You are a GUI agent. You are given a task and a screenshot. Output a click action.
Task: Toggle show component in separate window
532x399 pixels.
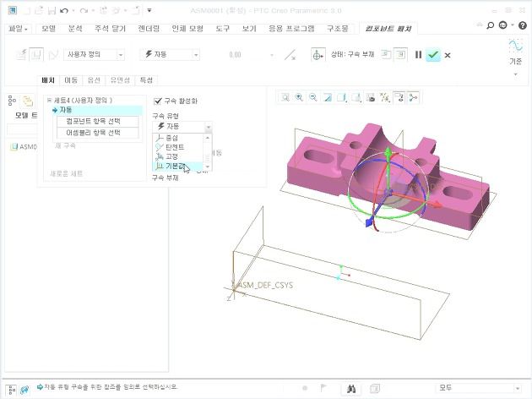(386, 54)
